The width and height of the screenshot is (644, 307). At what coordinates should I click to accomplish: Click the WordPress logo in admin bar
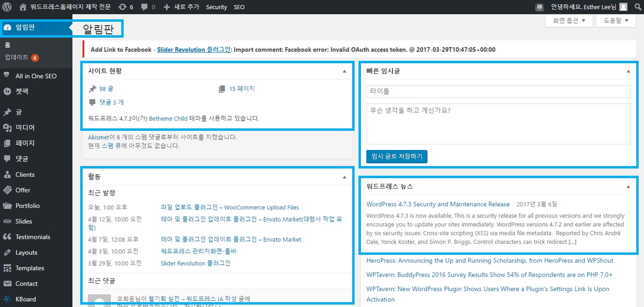[7, 7]
